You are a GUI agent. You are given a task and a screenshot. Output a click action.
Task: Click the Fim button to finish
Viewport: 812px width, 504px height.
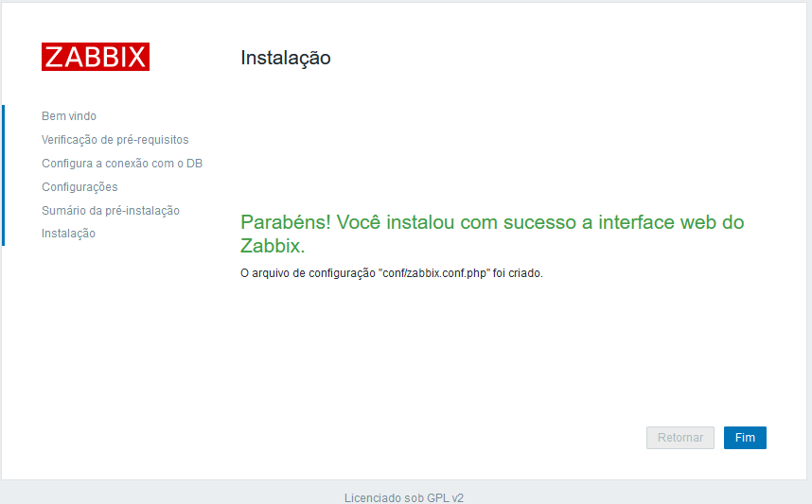tap(745, 438)
